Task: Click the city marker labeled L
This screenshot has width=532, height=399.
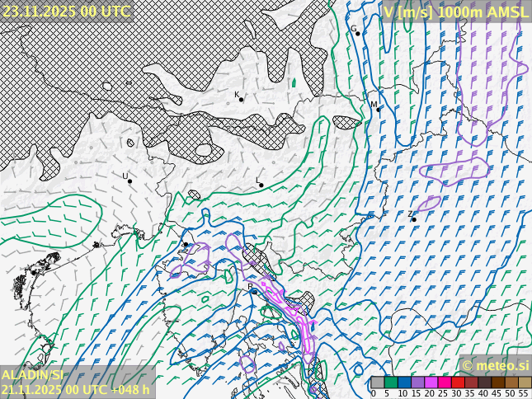Action: [x=261, y=185]
